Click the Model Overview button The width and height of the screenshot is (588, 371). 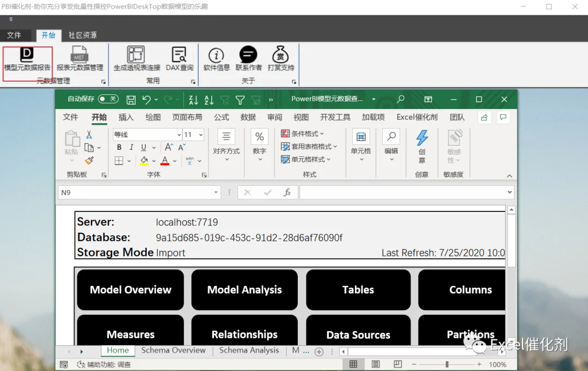(131, 290)
